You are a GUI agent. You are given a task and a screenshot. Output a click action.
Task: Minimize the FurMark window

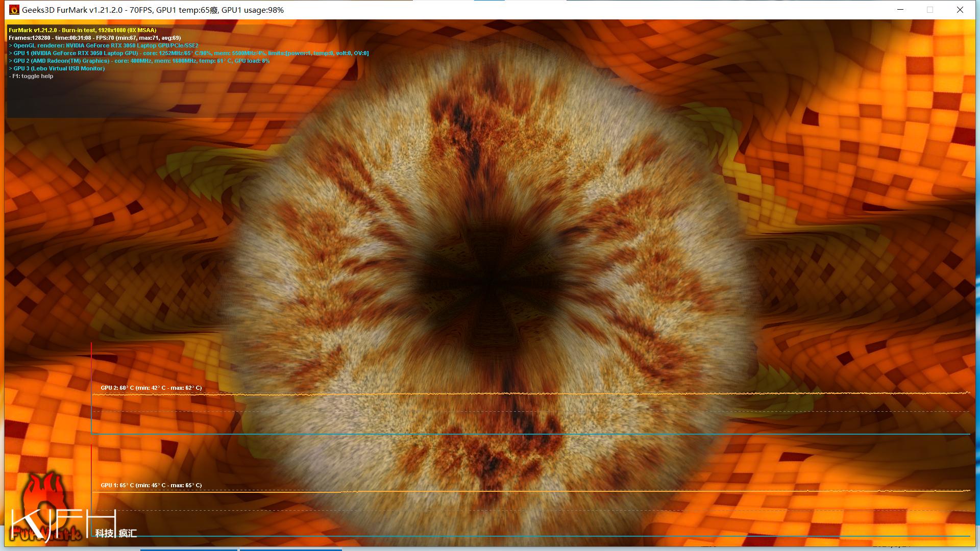point(900,10)
